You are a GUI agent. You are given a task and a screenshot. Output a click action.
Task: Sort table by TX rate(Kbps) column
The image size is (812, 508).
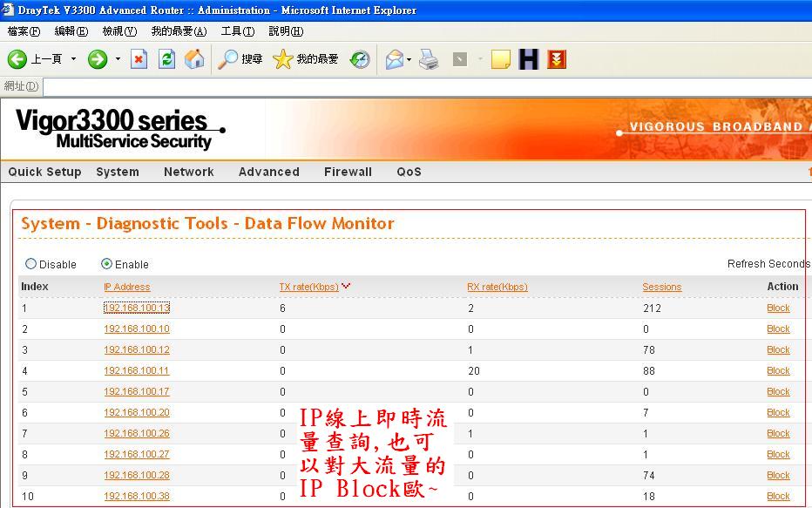pyautogui.click(x=308, y=287)
